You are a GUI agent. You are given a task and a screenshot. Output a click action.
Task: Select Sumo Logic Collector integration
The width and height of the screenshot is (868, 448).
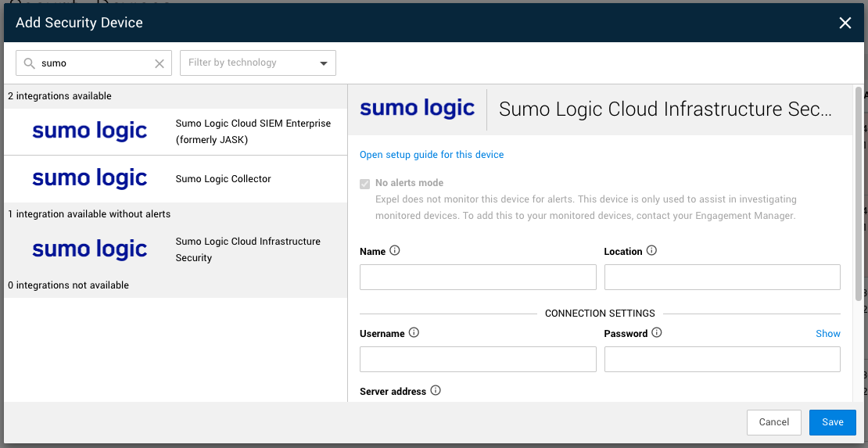coord(176,179)
